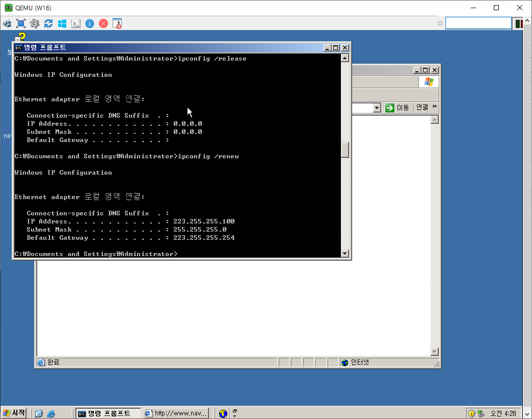This screenshot has height=419, width=532.
Task: Expand the links toolbar chevron
Action: pyautogui.click(x=435, y=106)
